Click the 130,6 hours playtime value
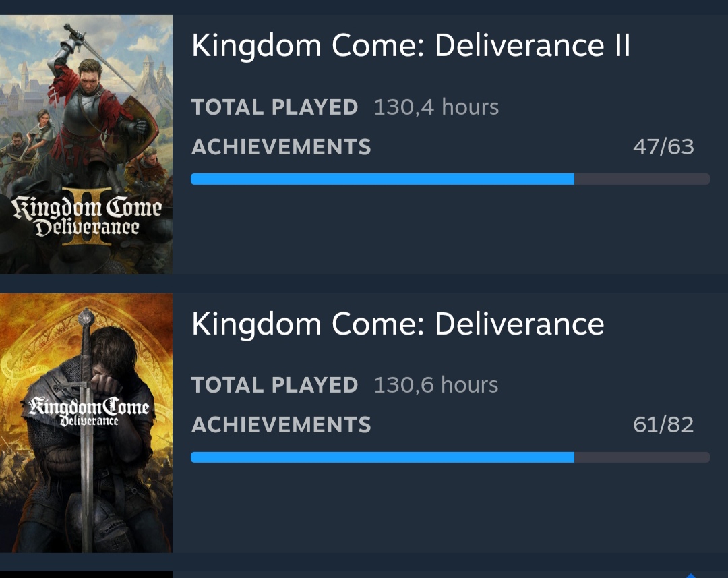 (436, 385)
